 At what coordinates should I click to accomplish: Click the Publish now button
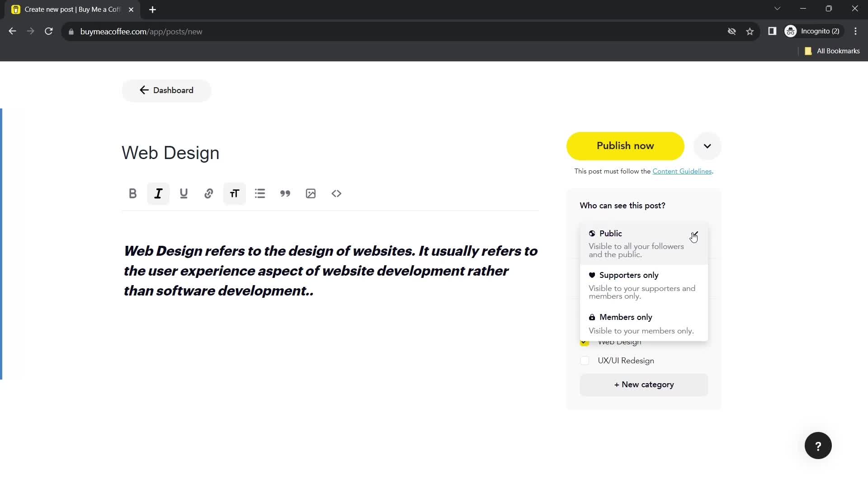625,145
